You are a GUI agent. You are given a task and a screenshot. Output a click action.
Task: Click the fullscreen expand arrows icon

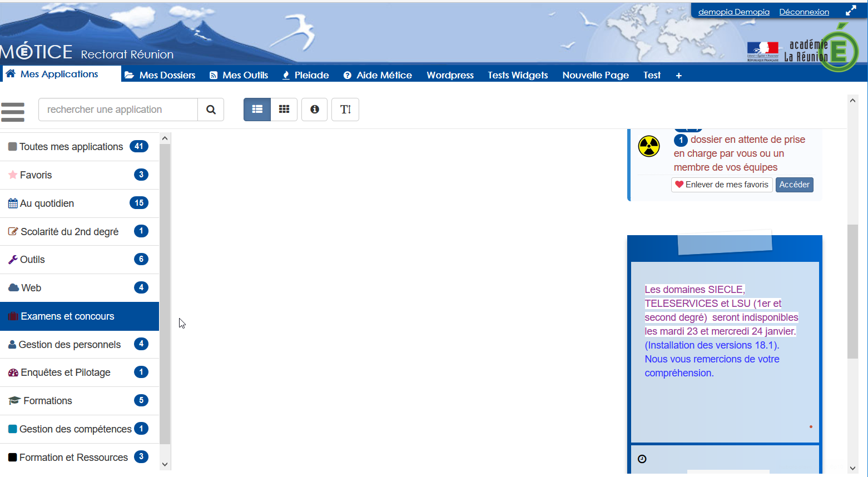pyautogui.click(x=851, y=11)
